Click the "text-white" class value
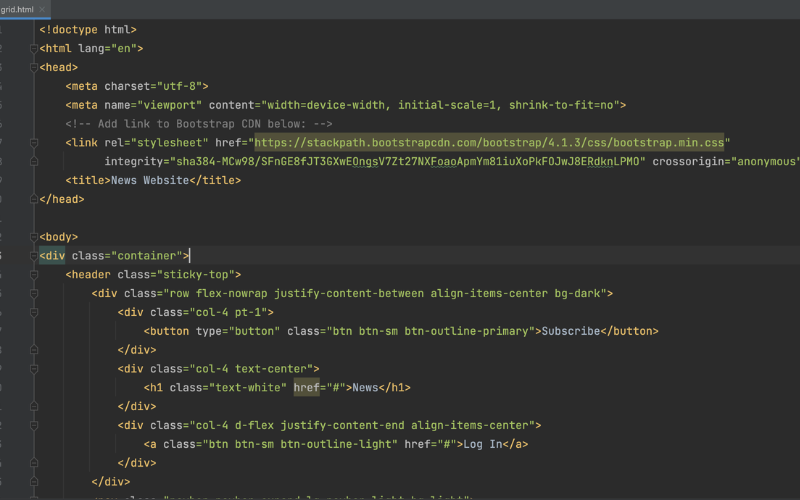The width and height of the screenshot is (800, 500). [x=248, y=388]
